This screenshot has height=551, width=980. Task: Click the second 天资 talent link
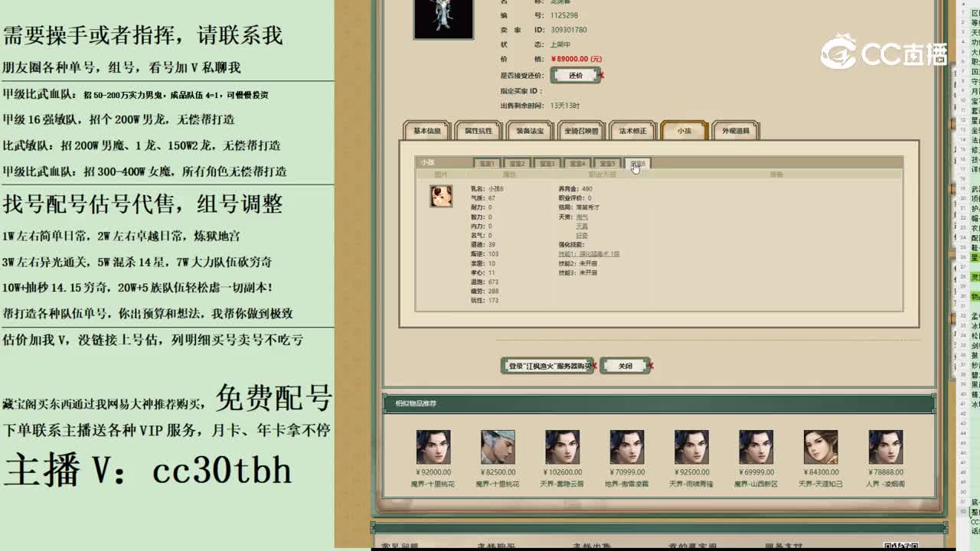tap(582, 226)
